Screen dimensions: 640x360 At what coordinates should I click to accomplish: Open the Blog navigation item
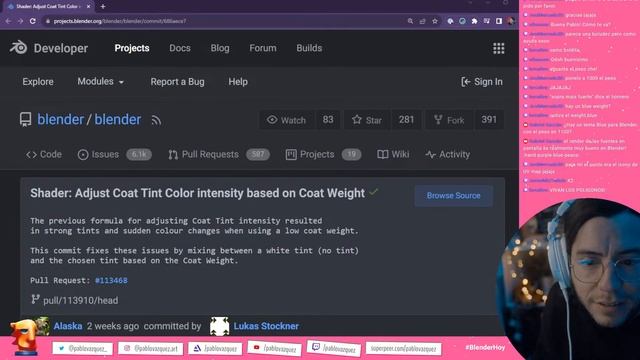coord(220,48)
